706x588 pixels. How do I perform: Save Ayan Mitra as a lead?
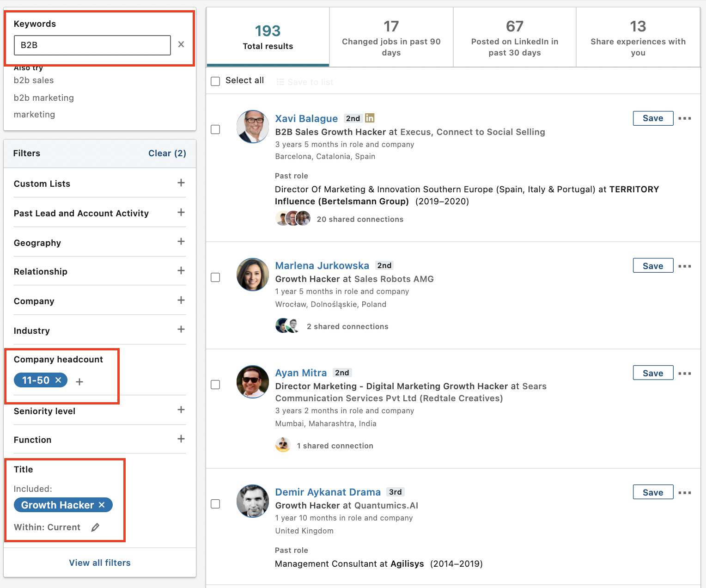click(653, 373)
